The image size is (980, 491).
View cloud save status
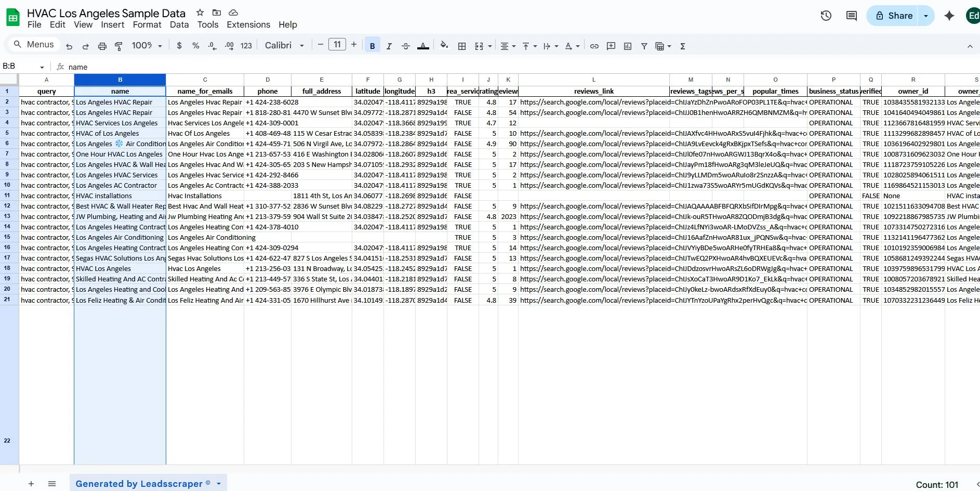(233, 12)
